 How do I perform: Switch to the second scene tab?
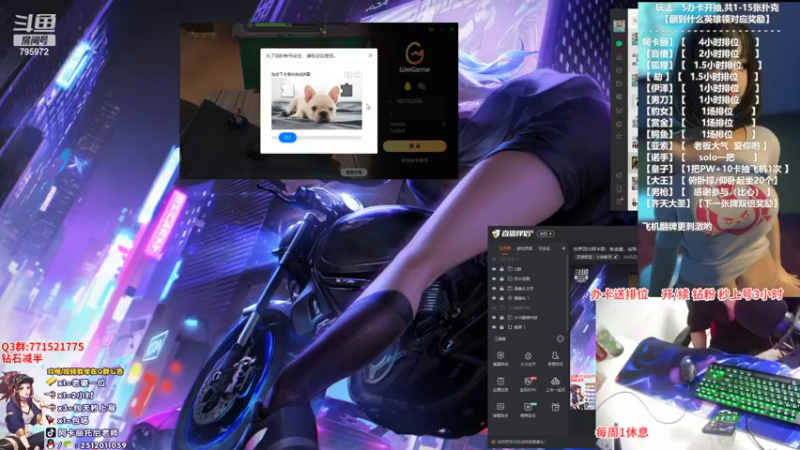point(524,248)
